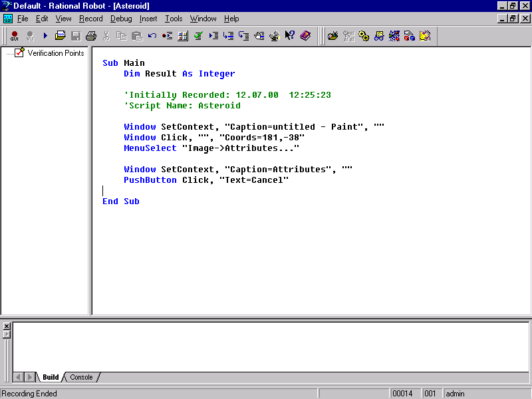The height and width of the screenshot is (399, 532).
Task: Switch to the Build output tab
Action: pyautogui.click(x=51, y=377)
